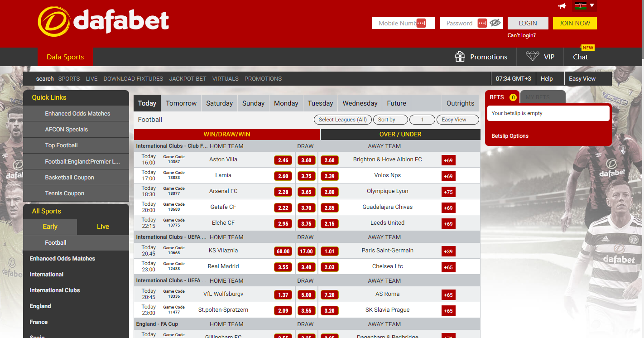644x338 pixels.
Task: Open Enhanced Odds Matches quick link
Action: [x=76, y=113]
